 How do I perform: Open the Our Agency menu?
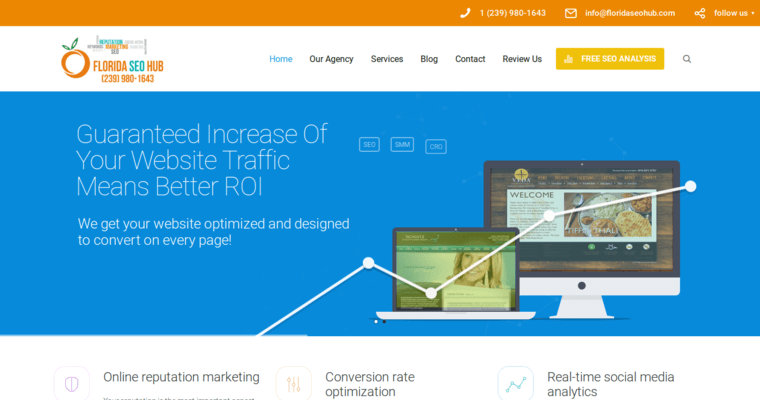331,59
